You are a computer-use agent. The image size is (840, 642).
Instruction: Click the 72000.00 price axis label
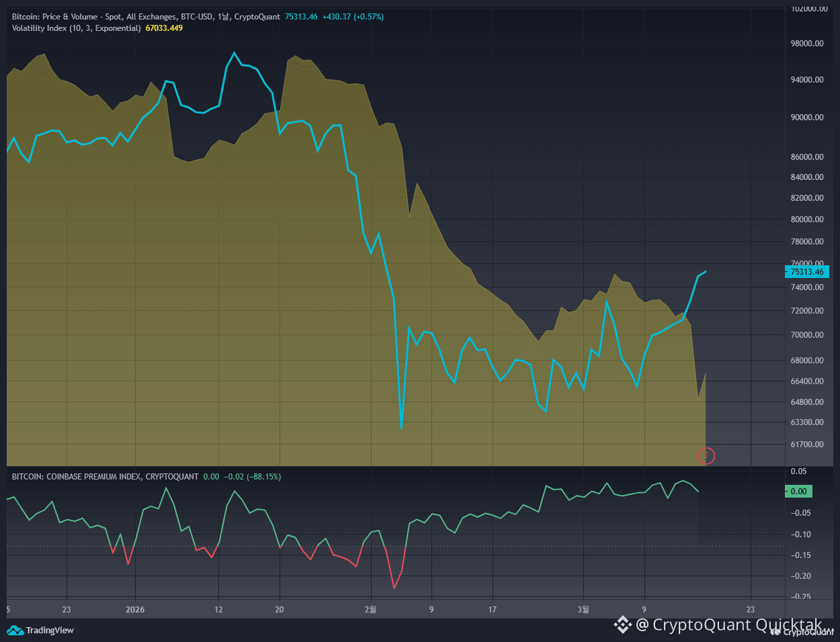807,311
